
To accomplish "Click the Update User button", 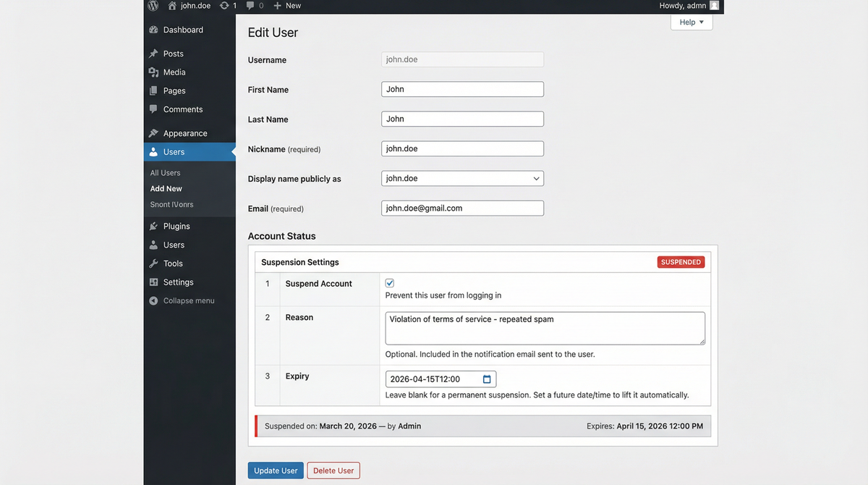I will pos(276,470).
